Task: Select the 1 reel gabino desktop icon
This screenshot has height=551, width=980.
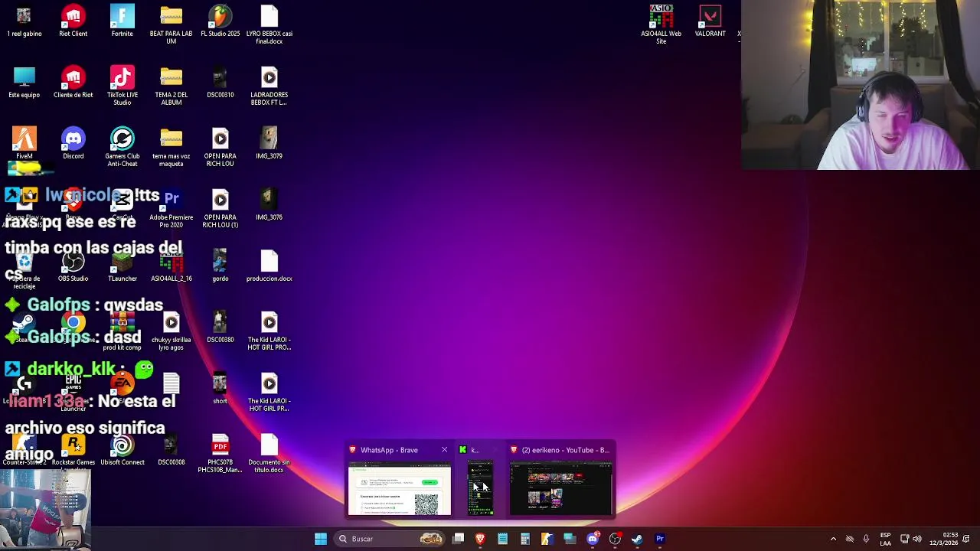Action: click(x=24, y=21)
